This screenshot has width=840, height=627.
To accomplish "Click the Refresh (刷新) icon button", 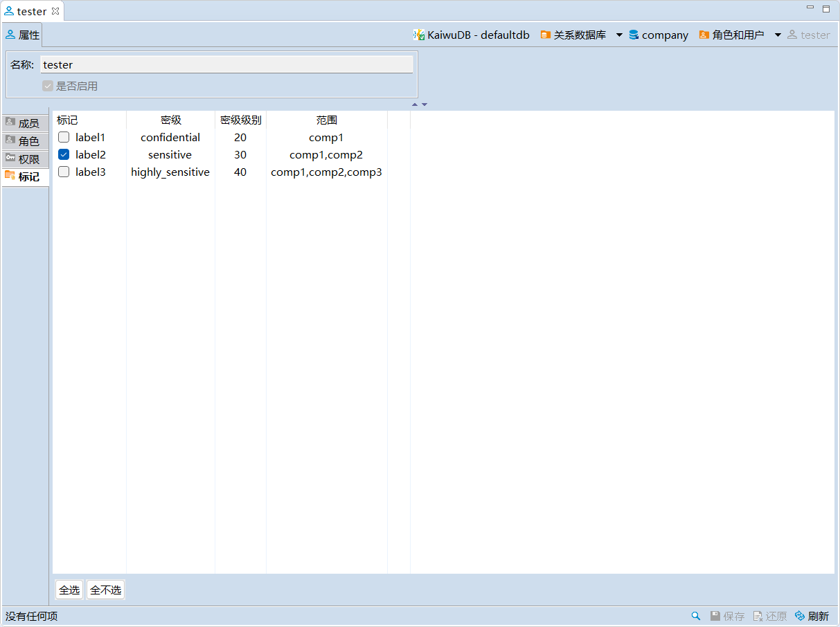I will [800, 616].
